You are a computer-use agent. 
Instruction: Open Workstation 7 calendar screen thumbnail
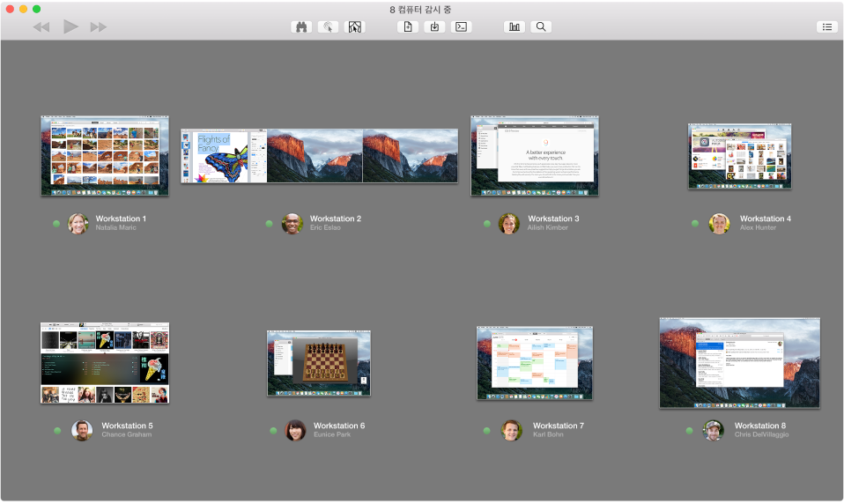point(535,363)
